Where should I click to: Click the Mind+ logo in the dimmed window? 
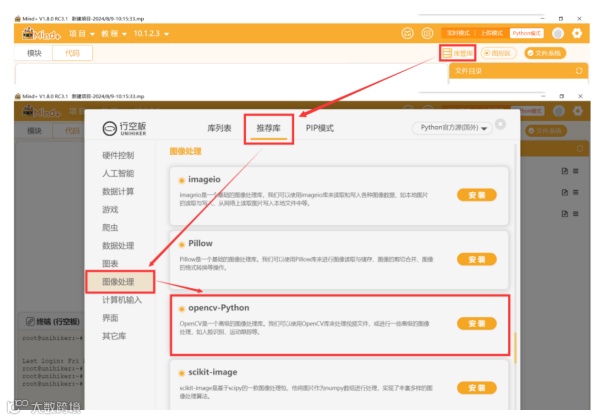pyautogui.click(x=41, y=112)
